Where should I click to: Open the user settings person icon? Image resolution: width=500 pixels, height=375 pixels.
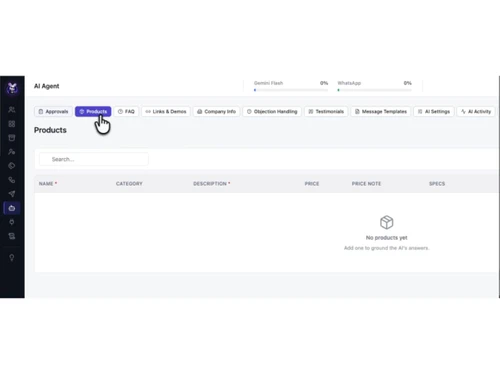(x=12, y=152)
